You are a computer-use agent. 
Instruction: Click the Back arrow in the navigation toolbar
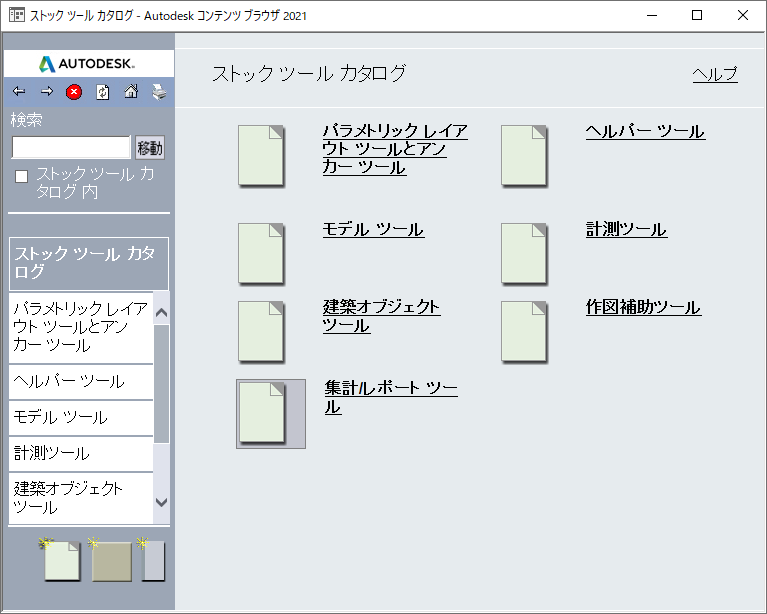(19, 91)
